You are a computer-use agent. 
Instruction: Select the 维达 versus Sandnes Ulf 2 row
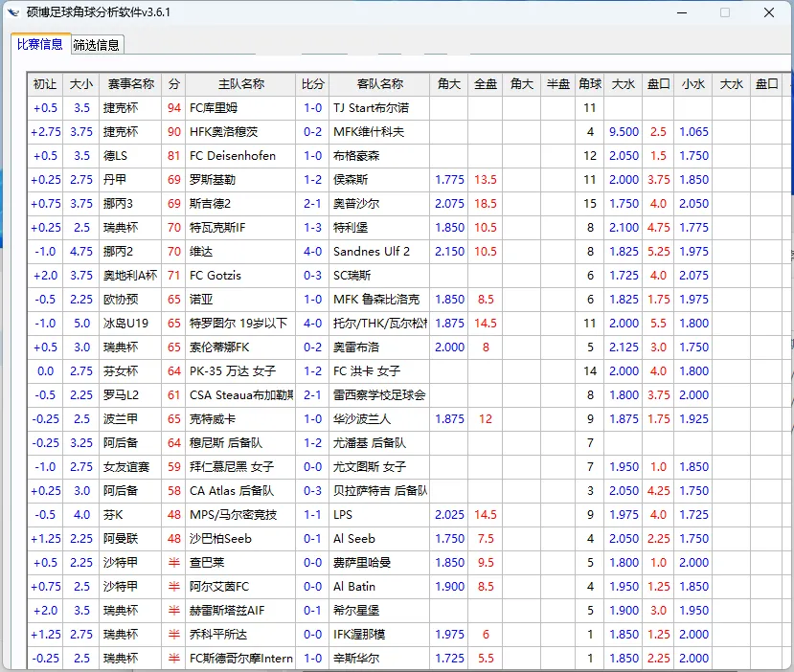tap(287, 251)
